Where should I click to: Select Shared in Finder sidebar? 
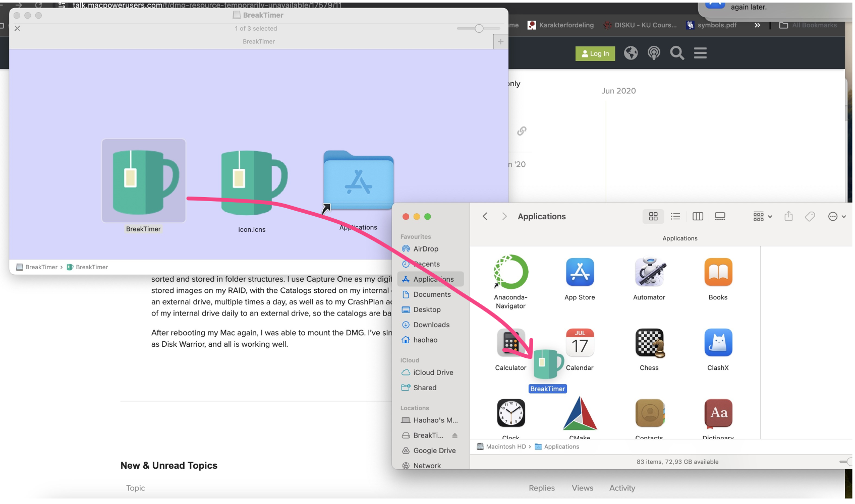[430, 388]
